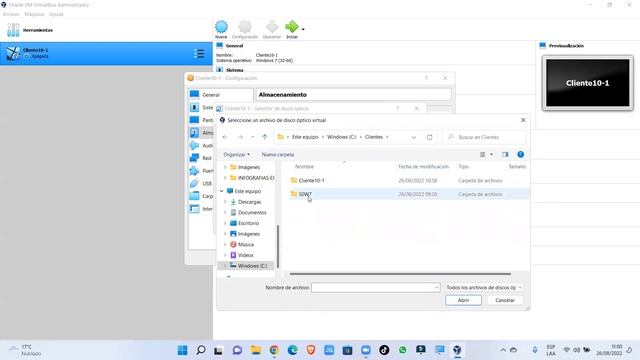Select Escritorio in the navigation tree
Viewport: 640px width, 360px height.
[x=248, y=223]
